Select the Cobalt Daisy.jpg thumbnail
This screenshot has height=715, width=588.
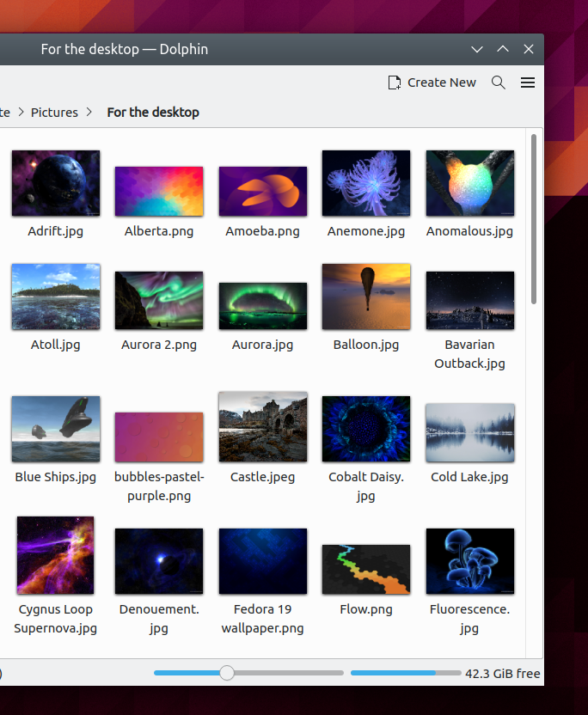(366, 429)
